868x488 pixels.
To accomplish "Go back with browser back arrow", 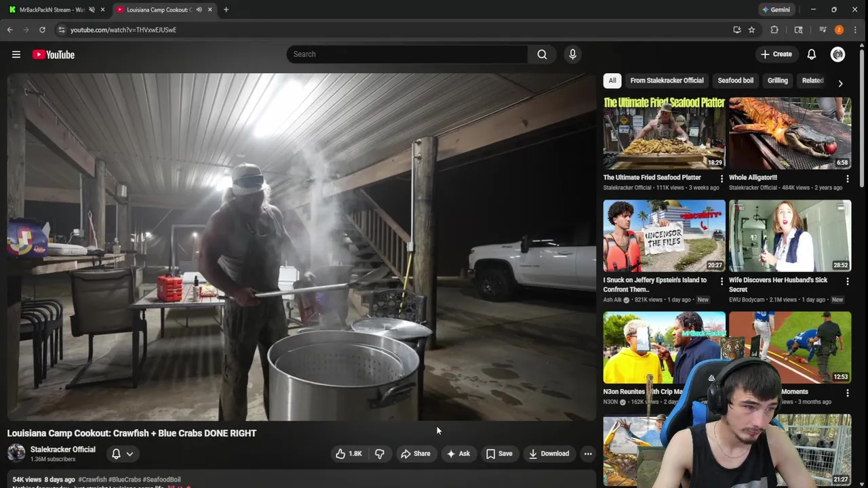I will click(9, 30).
